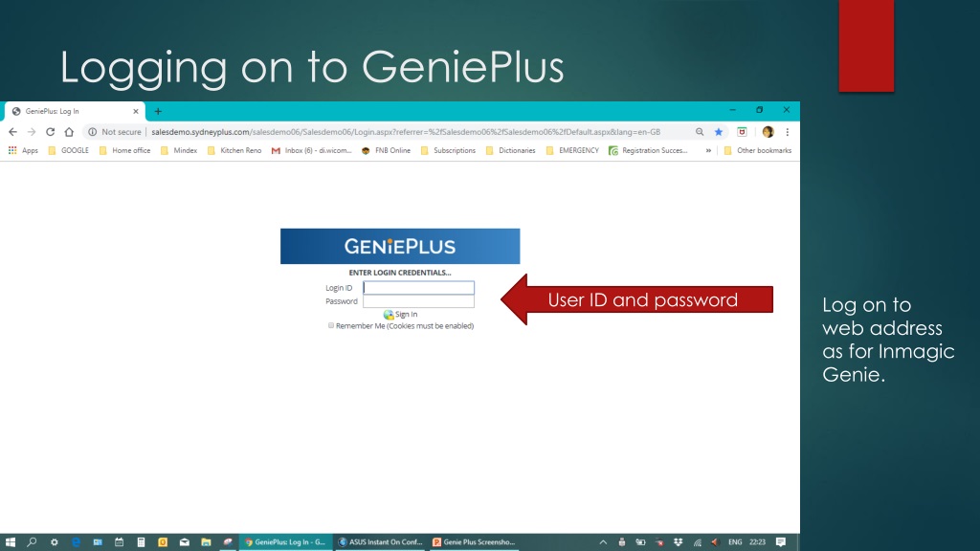This screenshot has height=551, width=980.
Task: Open the Calculator from taskbar
Action: pos(142,542)
